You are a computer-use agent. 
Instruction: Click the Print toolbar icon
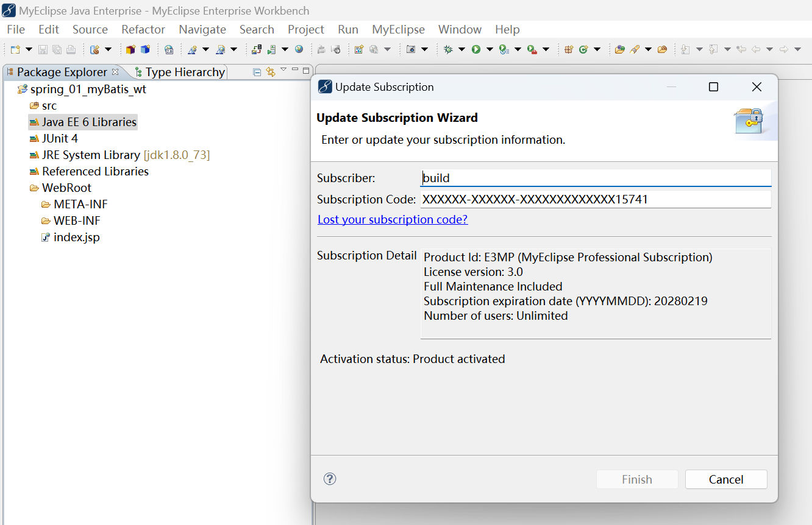pyautogui.click(x=71, y=49)
